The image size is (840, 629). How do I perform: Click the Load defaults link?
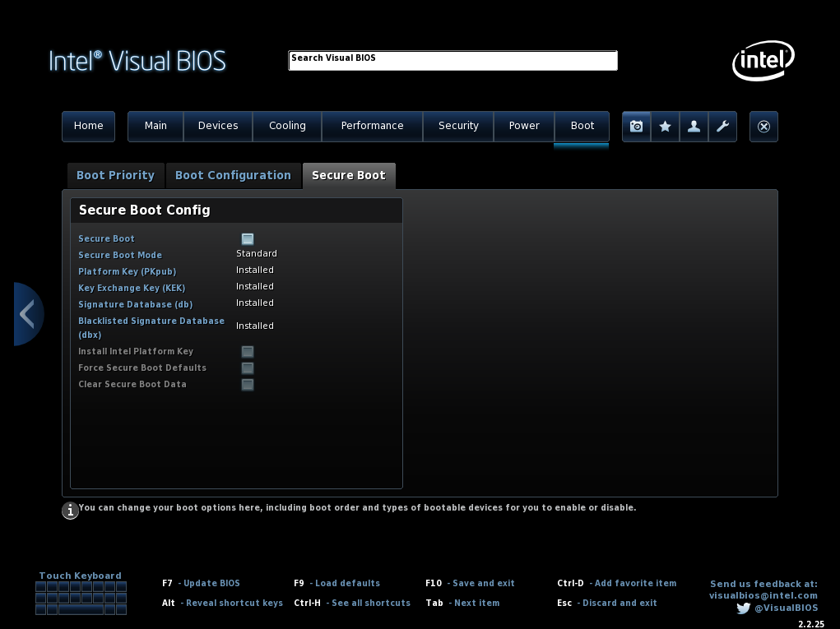(x=348, y=584)
